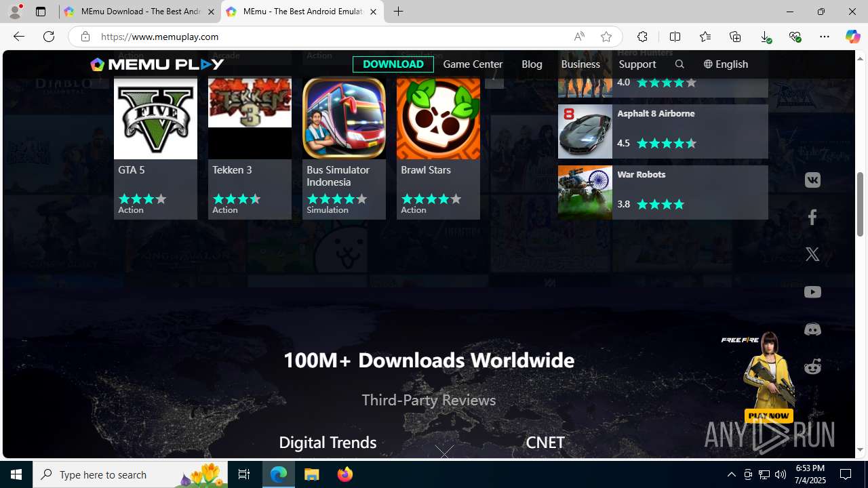Click scrollbar down arrow

point(860,450)
